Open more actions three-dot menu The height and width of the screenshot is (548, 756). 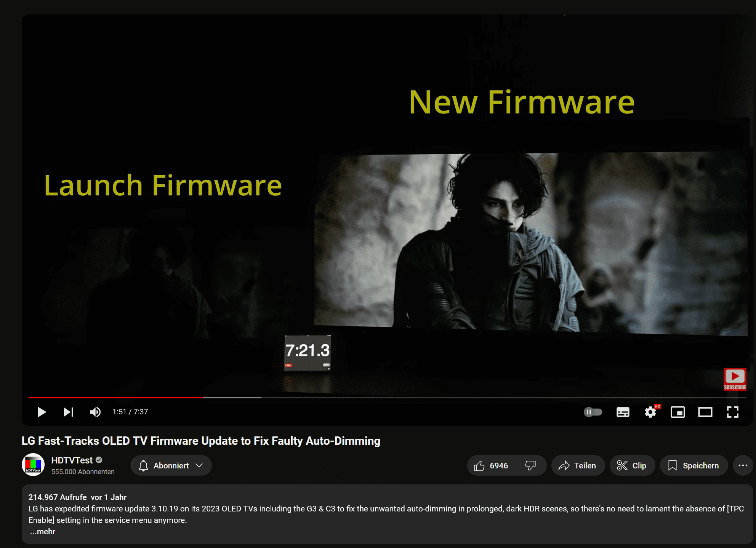pyautogui.click(x=743, y=465)
